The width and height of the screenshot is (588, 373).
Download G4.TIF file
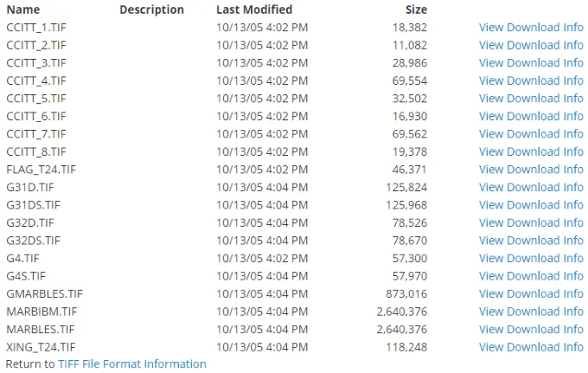coord(533,258)
